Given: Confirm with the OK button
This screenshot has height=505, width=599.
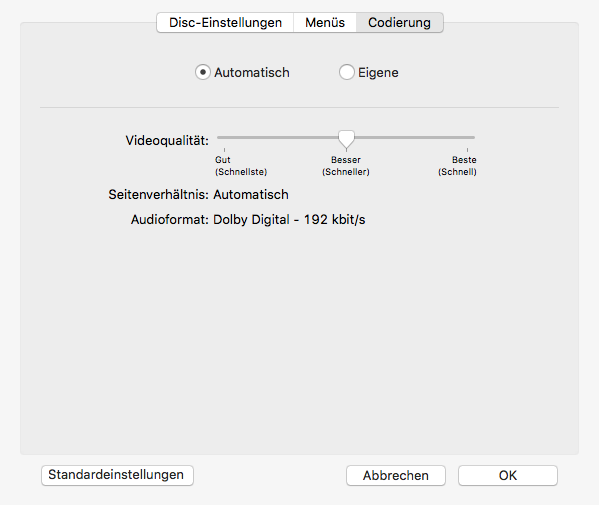Looking at the screenshot, I should click(x=508, y=475).
